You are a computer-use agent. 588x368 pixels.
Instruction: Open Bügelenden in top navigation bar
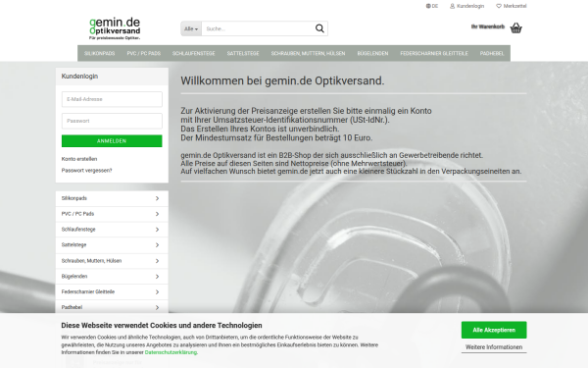coord(372,53)
